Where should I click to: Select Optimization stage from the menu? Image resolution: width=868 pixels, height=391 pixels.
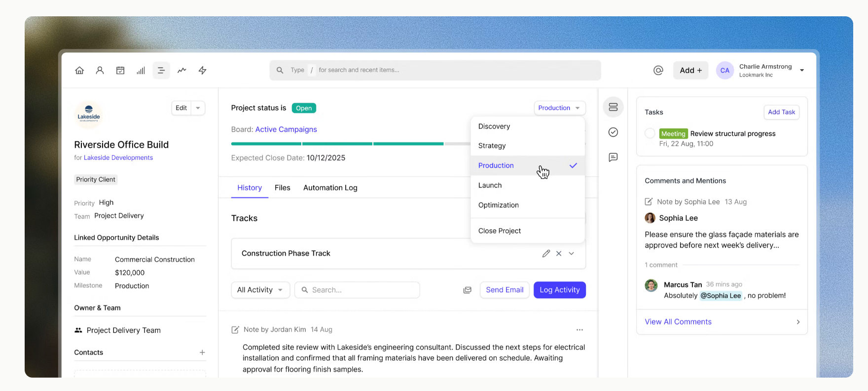click(528, 205)
